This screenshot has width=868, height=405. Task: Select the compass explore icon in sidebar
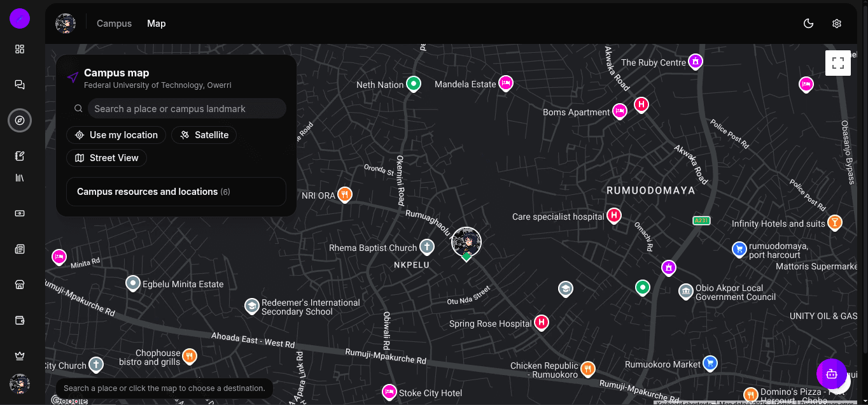[20, 120]
